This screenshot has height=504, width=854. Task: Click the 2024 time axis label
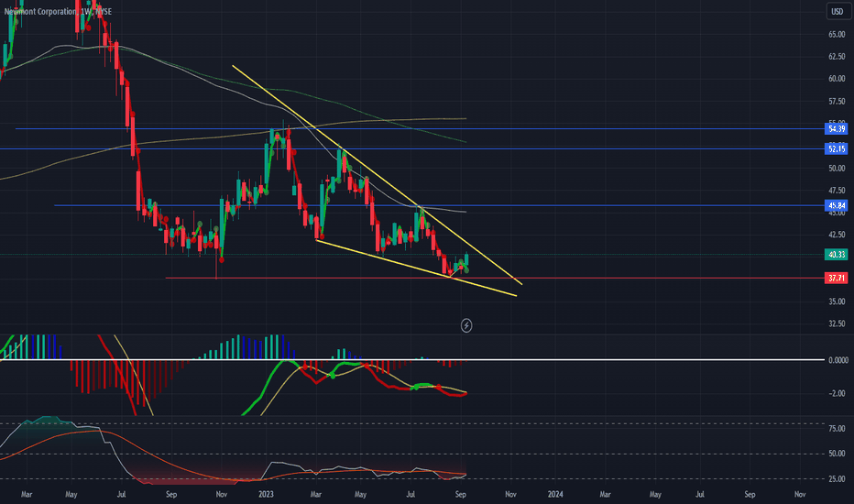(555, 494)
